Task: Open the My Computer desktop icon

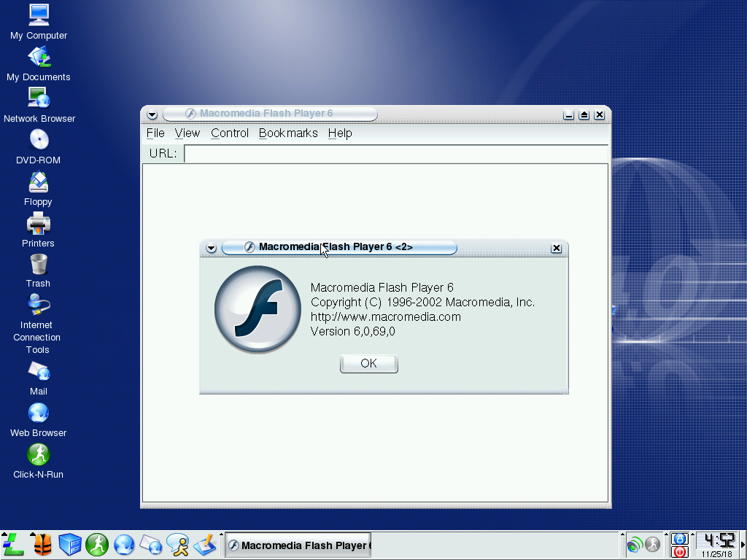Action: pos(39,23)
